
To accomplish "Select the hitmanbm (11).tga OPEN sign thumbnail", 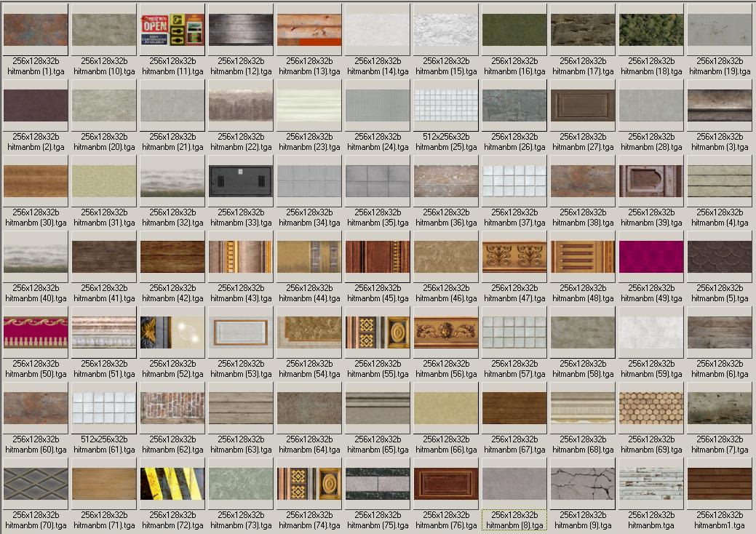I will pos(172,30).
